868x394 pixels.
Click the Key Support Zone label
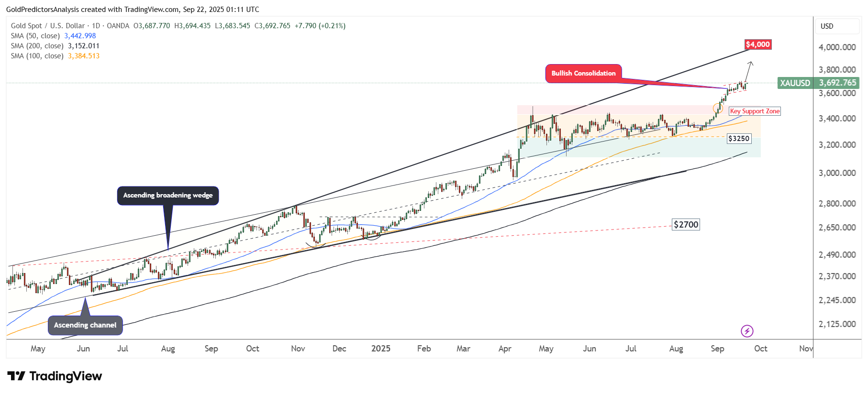click(755, 111)
